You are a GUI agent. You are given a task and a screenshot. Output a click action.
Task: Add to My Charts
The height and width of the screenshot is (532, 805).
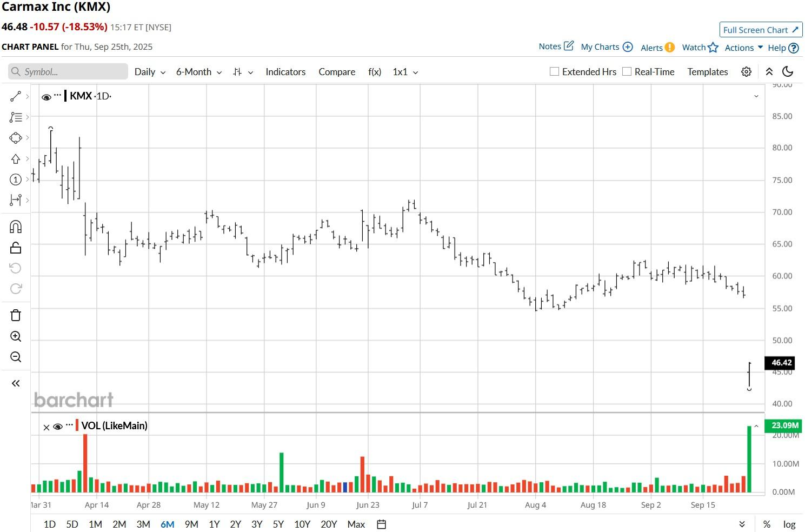[x=607, y=47]
